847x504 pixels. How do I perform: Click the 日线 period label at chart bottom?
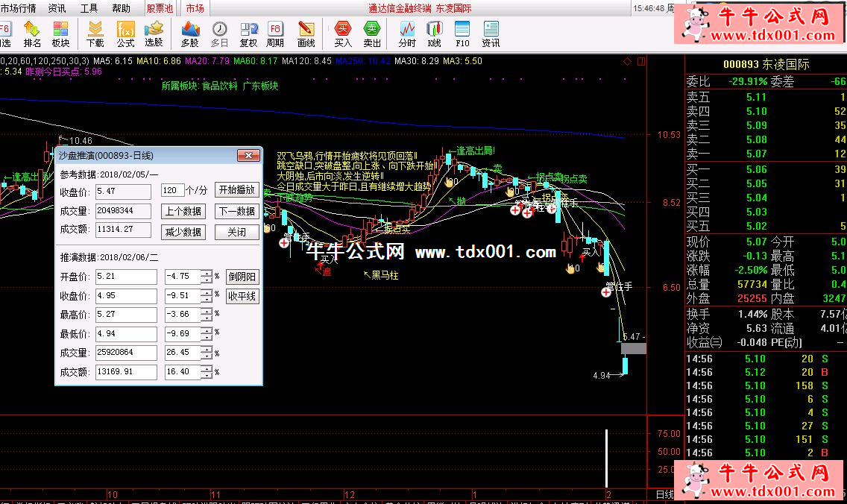coord(665,494)
